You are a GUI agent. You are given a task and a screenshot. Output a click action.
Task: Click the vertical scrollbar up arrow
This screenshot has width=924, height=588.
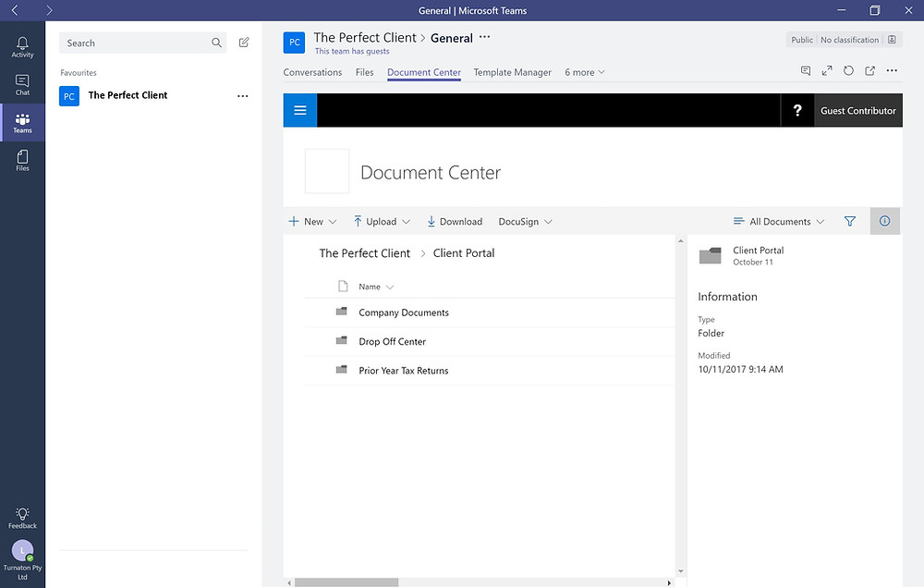(681, 241)
